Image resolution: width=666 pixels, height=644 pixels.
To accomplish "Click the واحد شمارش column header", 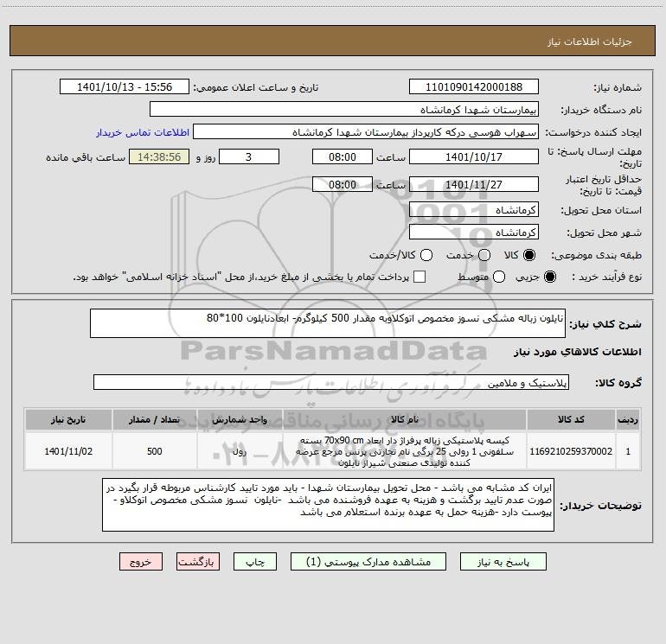I will (x=240, y=419).
